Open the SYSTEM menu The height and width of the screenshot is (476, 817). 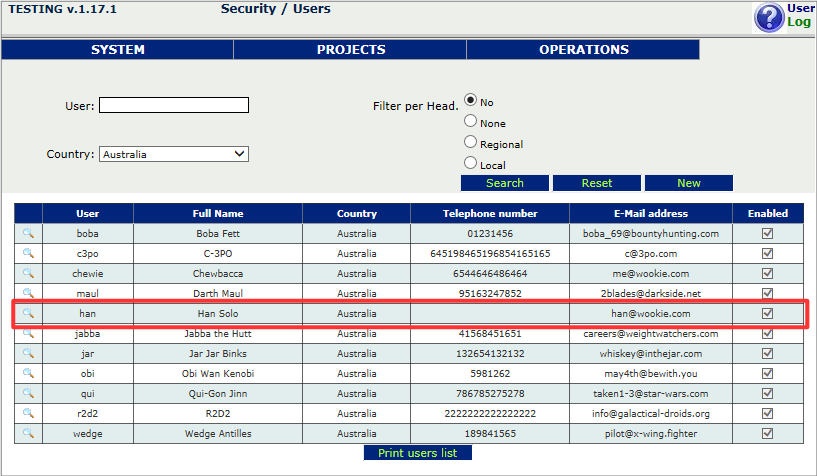tap(118, 49)
